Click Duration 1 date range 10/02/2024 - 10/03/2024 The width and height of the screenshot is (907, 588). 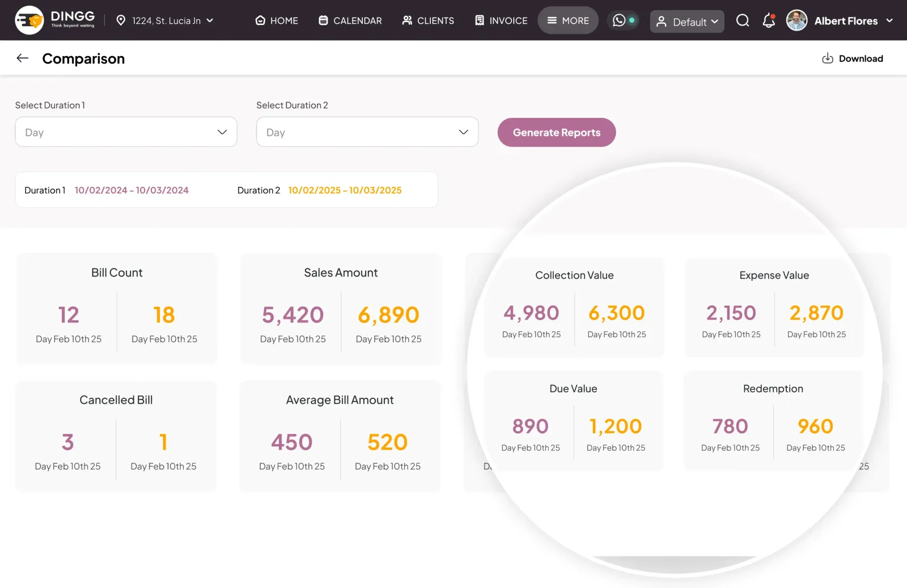132,190
